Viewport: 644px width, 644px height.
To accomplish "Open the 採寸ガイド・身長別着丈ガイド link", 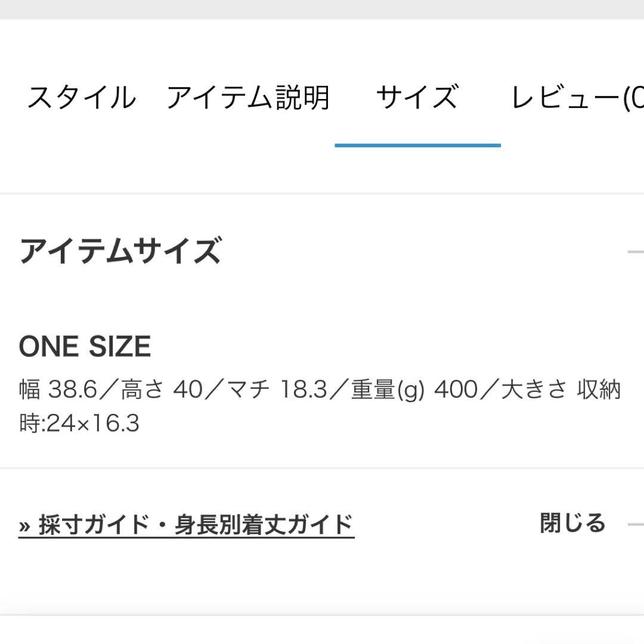I will [196, 525].
